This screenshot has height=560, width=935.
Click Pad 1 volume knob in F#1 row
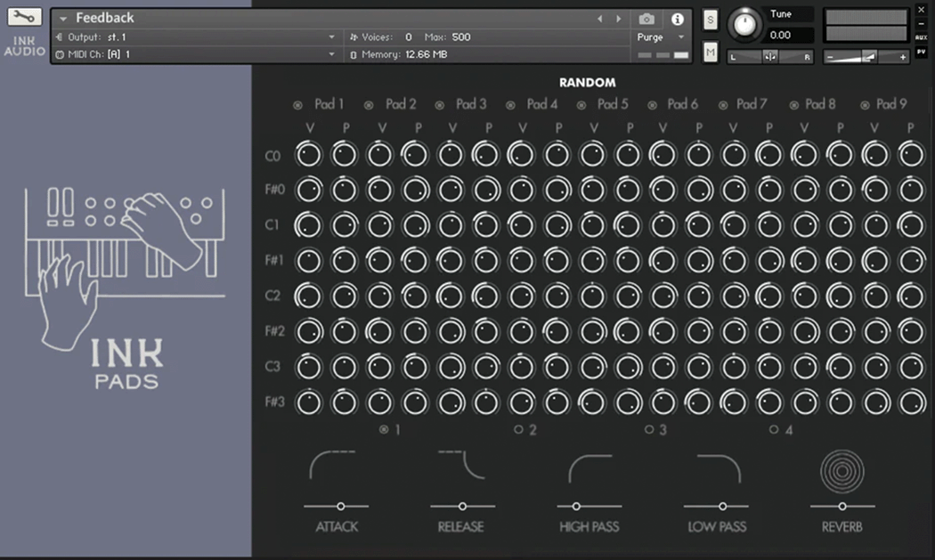tap(308, 261)
